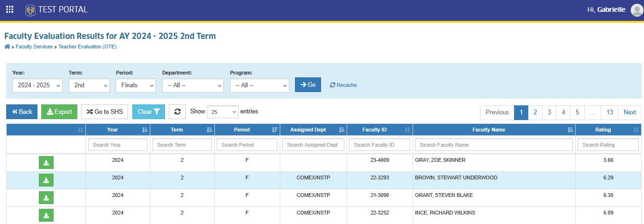The image size is (644, 224).
Task: Sort by the Period column header
Action: pyautogui.click(x=247, y=130)
